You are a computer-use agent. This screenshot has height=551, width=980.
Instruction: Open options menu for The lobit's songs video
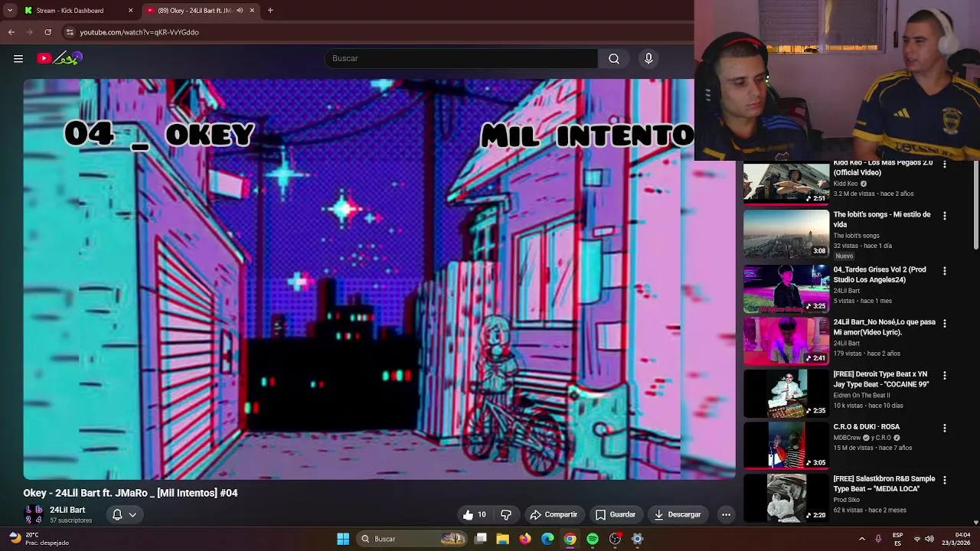[x=944, y=217]
